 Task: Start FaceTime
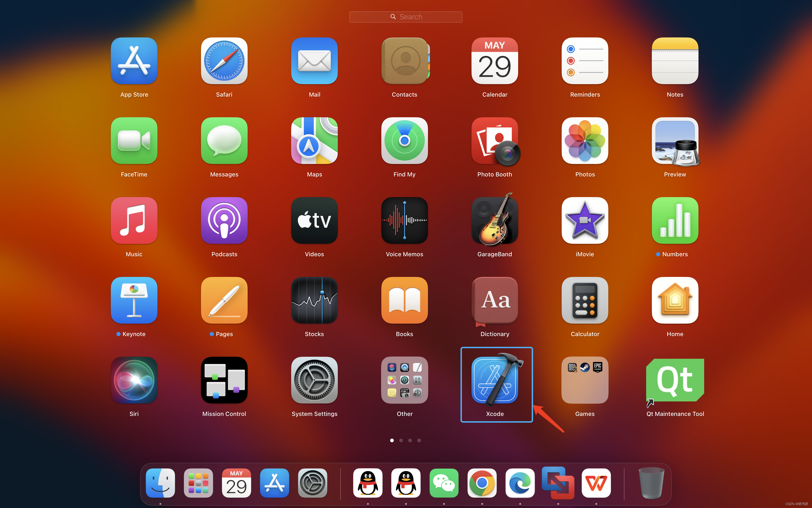point(134,140)
